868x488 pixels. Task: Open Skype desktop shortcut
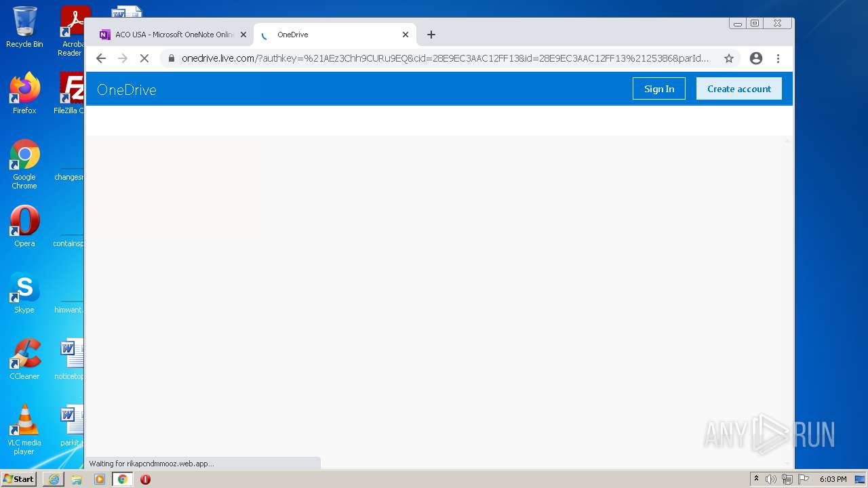(x=24, y=292)
